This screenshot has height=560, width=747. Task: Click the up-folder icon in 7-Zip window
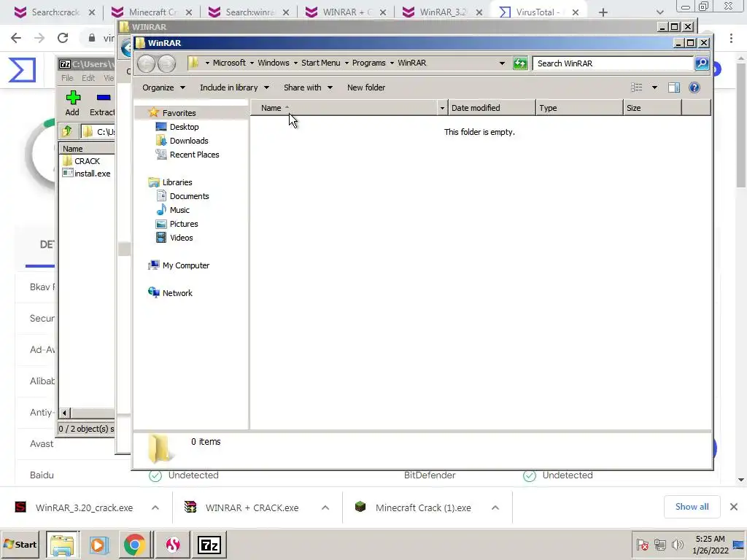tap(67, 131)
